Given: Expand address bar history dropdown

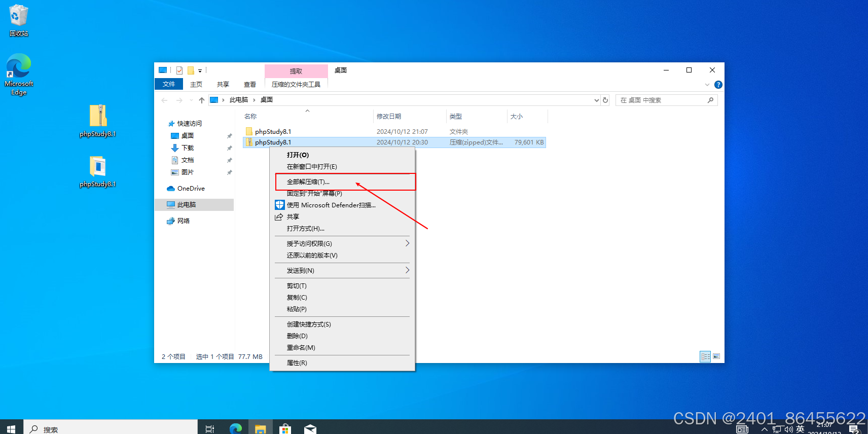Looking at the screenshot, I should 596,100.
